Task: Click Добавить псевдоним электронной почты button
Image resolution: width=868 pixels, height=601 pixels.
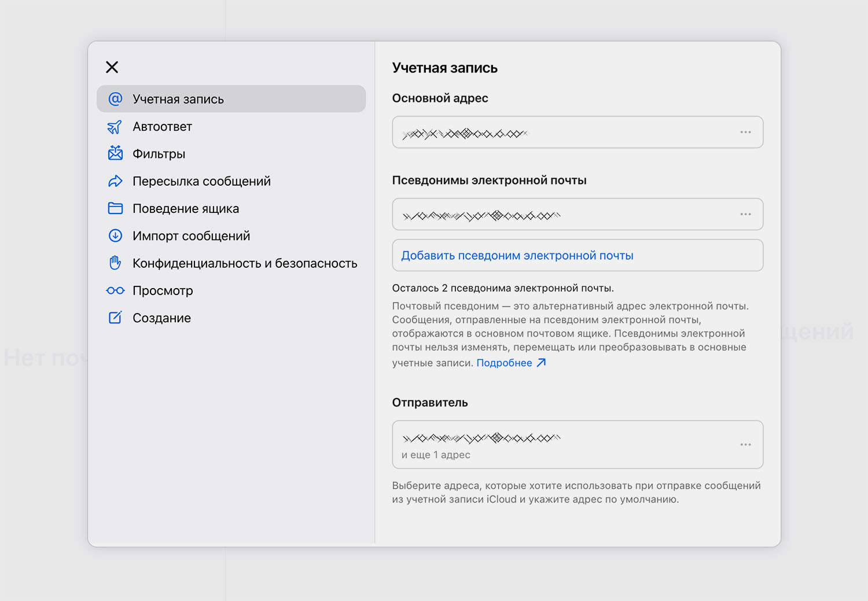Action: (578, 255)
